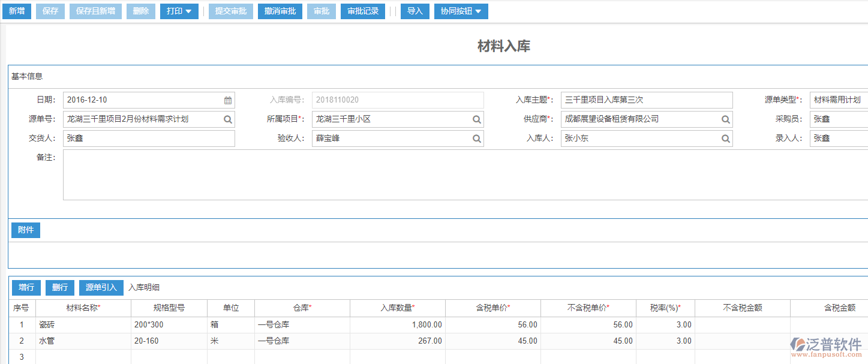Import data using the 导入 button
The image size is (868, 364).
tap(415, 11)
